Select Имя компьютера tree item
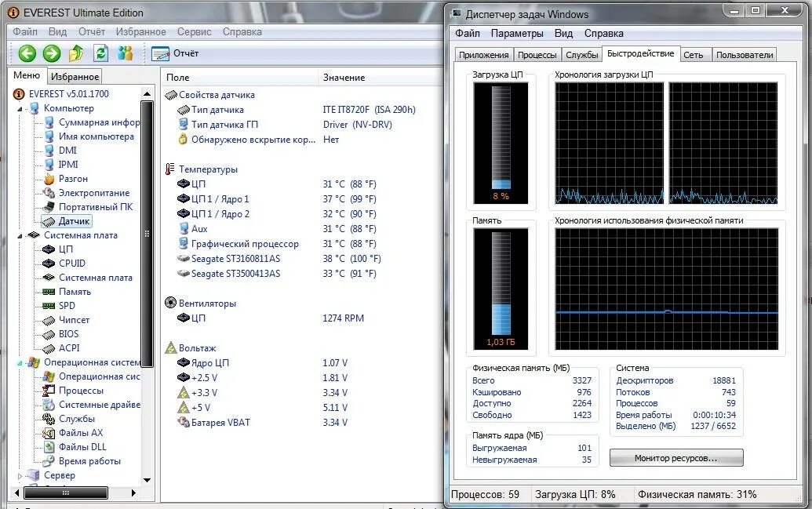 96,136
